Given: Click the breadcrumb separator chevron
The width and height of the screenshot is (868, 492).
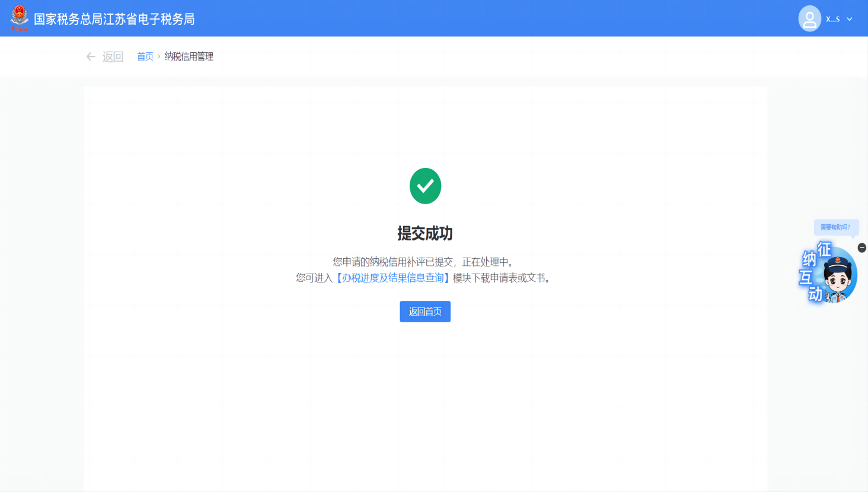Looking at the screenshot, I should coord(159,56).
